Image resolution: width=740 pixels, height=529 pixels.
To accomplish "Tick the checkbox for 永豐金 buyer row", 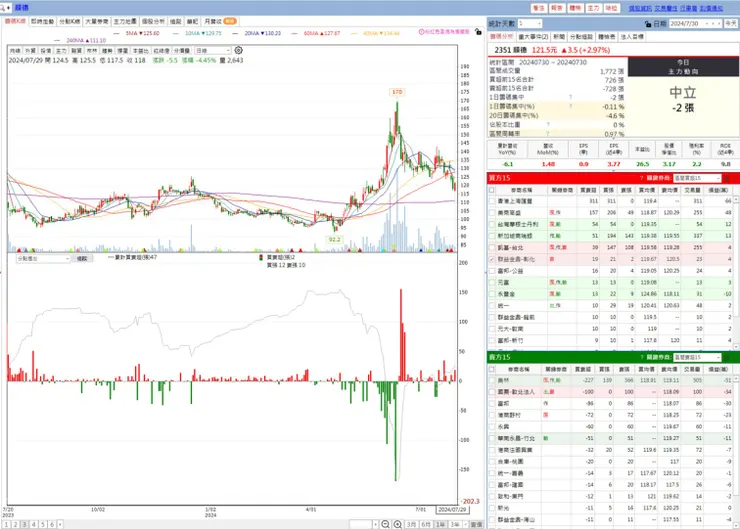I will 492,294.
